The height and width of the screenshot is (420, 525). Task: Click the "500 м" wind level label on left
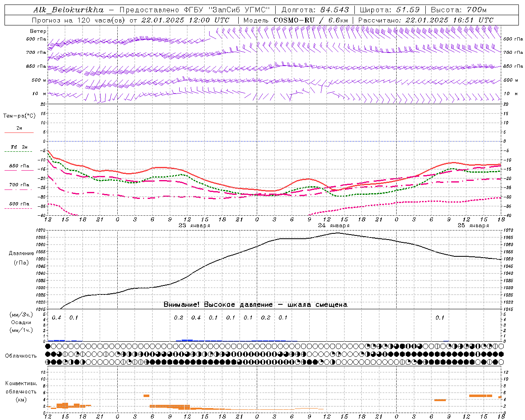[x=39, y=80]
